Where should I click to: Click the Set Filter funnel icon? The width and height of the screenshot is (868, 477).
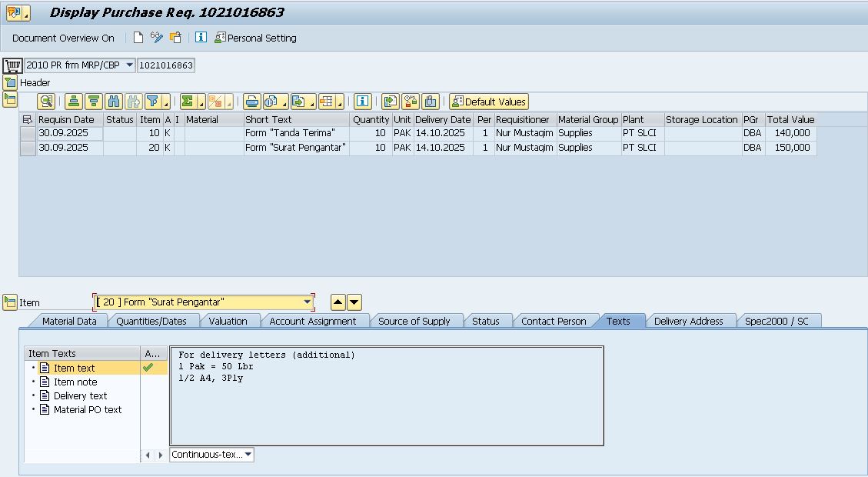click(x=153, y=102)
